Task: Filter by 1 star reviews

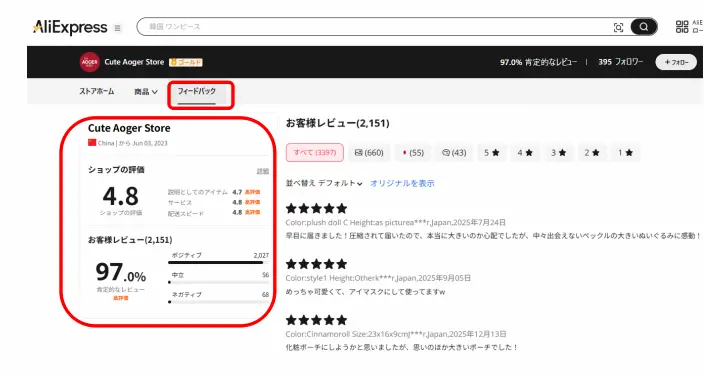Action: pos(625,153)
